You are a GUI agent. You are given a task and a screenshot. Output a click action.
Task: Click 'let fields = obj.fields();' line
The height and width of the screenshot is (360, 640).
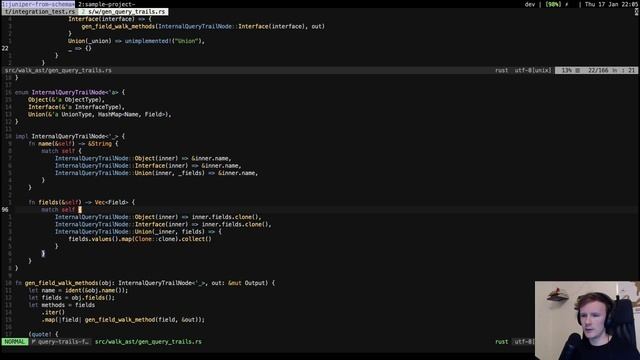click(x=71, y=298)
